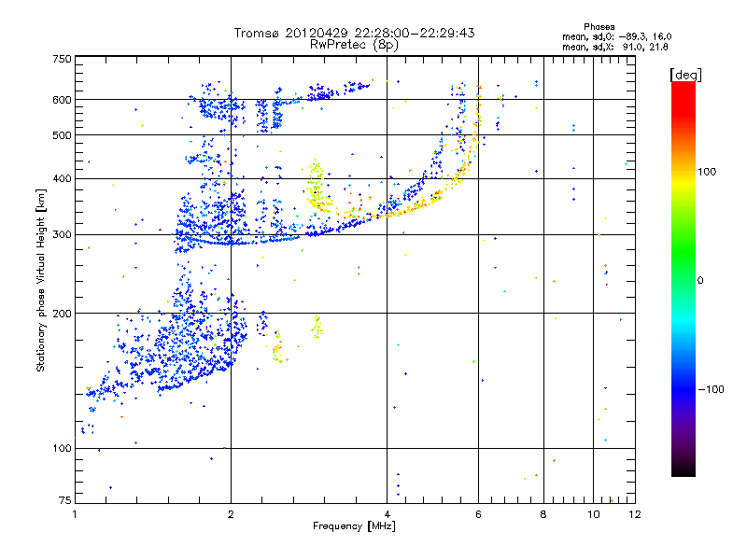
Task: Click the x-axis tick label '4'
Action: coord(387,514)
